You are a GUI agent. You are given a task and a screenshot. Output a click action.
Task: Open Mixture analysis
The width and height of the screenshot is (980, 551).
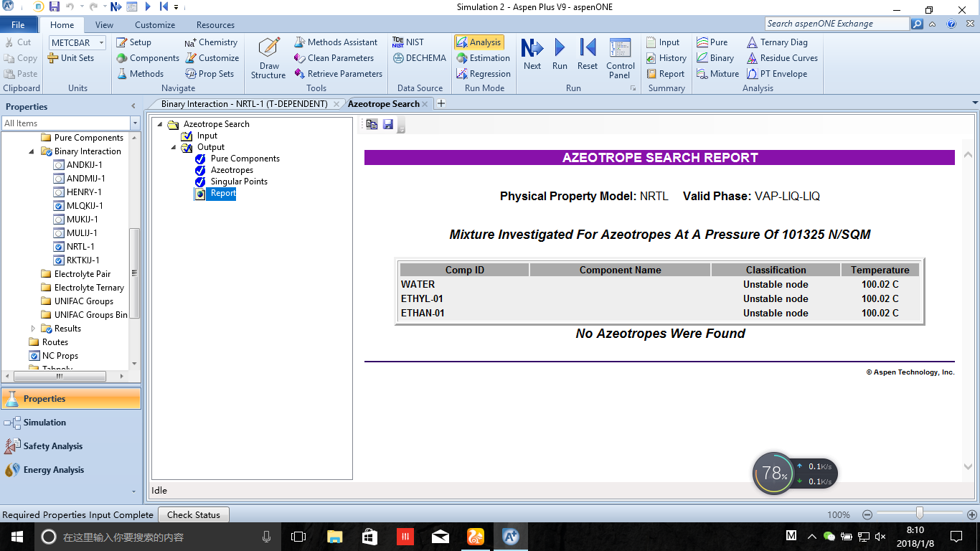(x=717, y=74)
